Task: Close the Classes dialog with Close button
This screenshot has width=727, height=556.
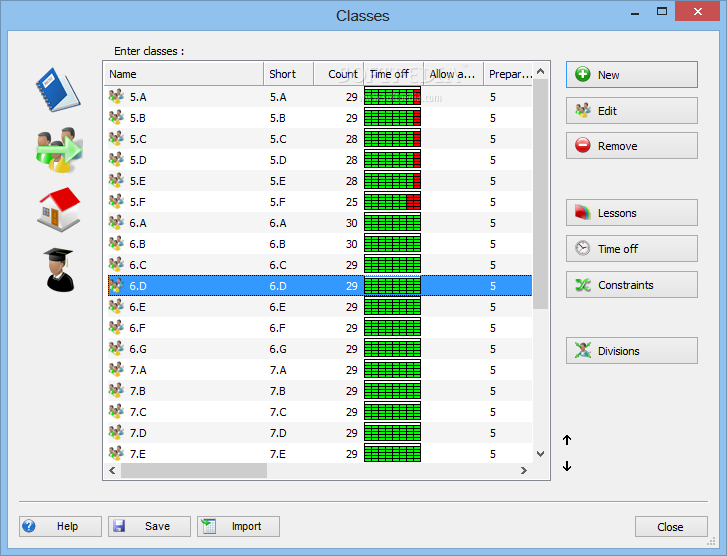Action: (671, 527)
